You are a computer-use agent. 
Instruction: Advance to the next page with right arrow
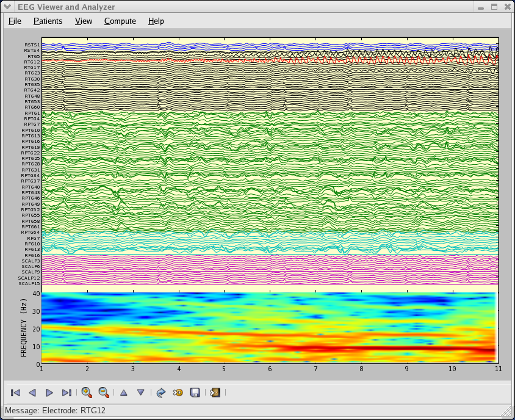[49, 393]
